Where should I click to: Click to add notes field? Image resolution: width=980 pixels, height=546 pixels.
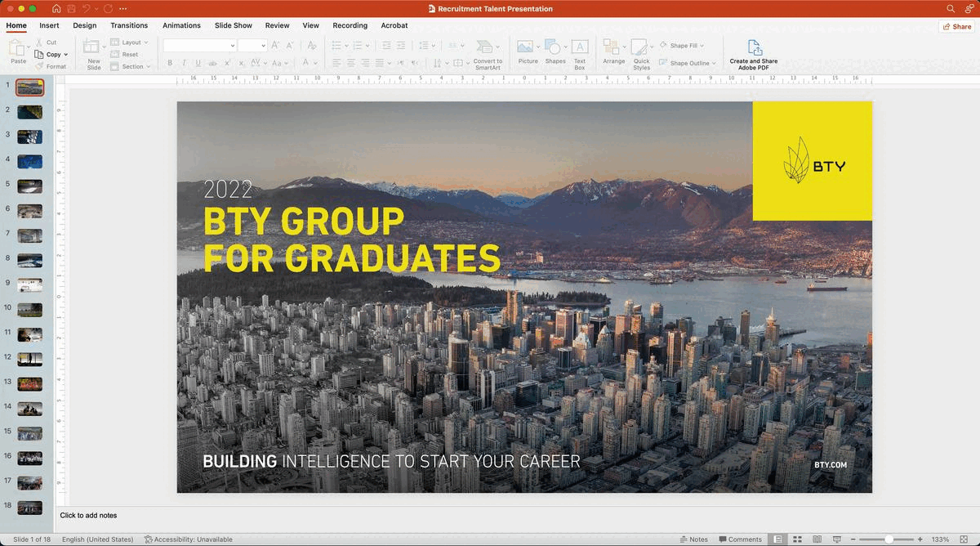pos(88,516)
